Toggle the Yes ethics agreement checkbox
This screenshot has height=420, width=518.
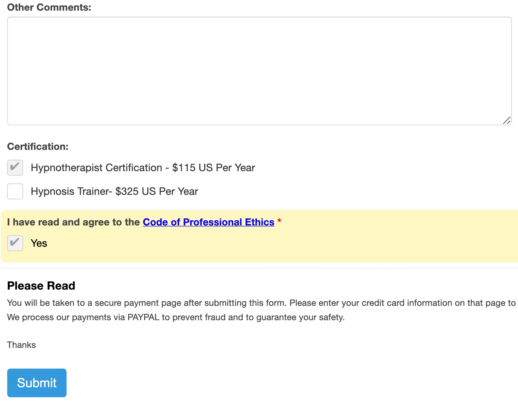[x=15, y=243]
